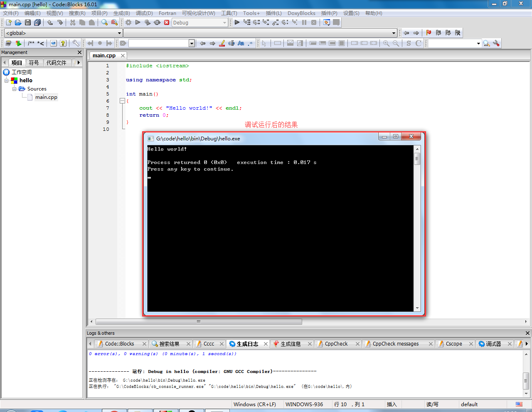
Task: Click the Rebuild icon in the compiler toolbar
Action: (x=157, y=22)
